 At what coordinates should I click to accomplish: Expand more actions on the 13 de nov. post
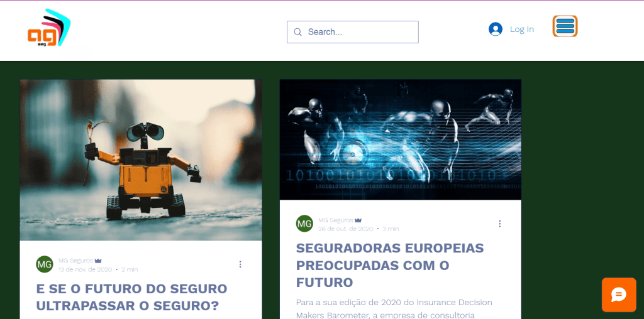tap(240, 264)
